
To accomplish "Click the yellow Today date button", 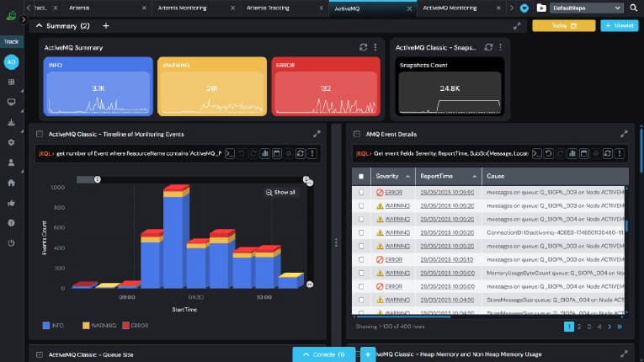I will tap(562, 26).
